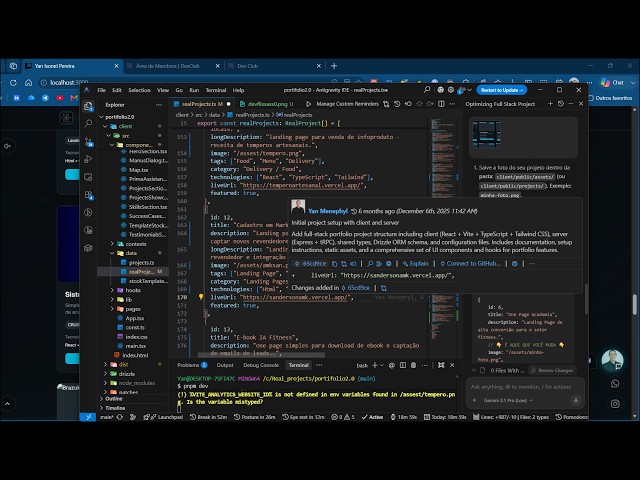Screen dimensions: 640x480
Task: Open projects.ts file in explorer
Action: [141, 262]
